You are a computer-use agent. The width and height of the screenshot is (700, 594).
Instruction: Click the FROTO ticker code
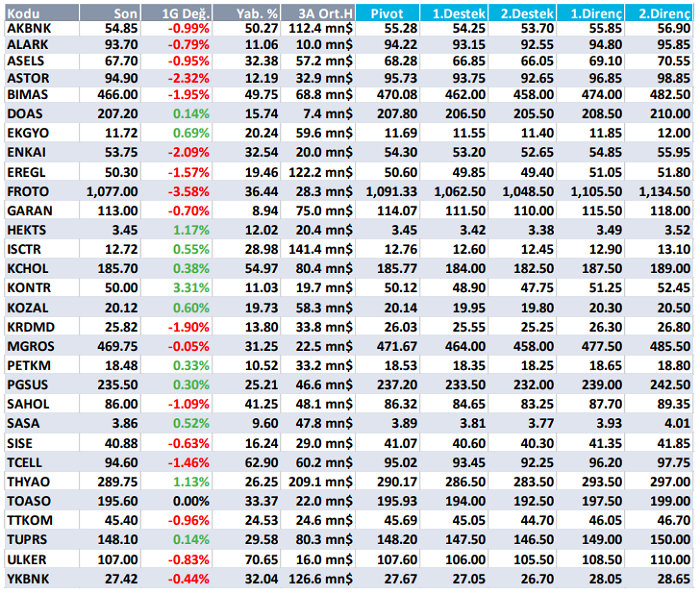pos(26,190)
